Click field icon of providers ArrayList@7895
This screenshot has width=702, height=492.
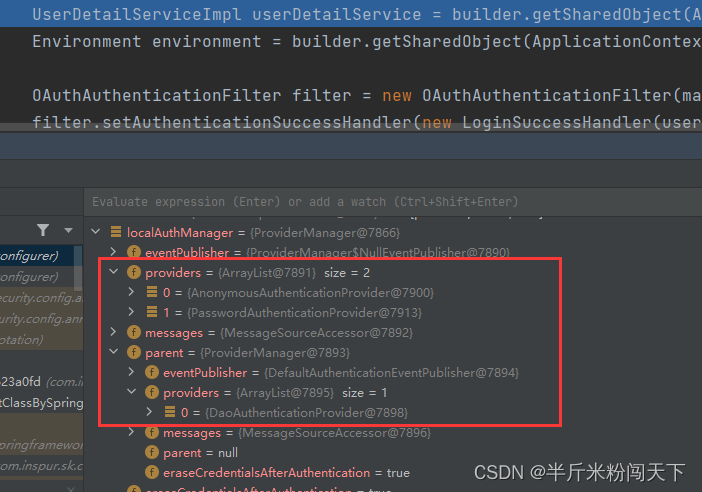tap(152, 392)
